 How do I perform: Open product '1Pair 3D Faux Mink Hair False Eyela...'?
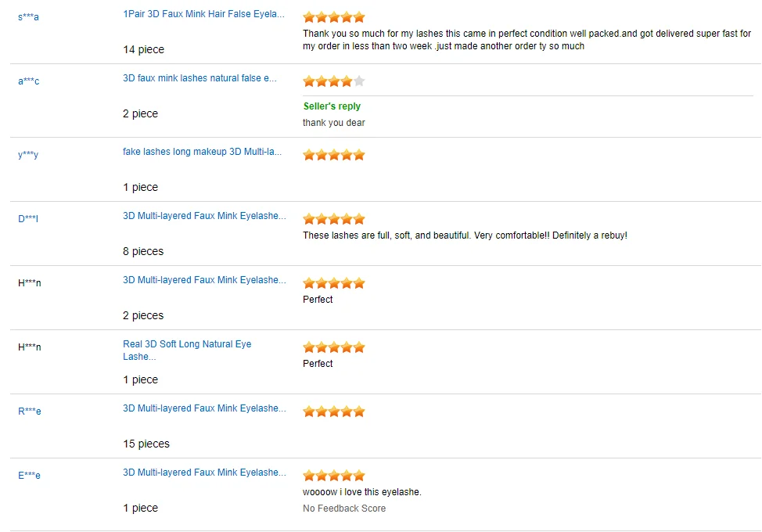203,14
